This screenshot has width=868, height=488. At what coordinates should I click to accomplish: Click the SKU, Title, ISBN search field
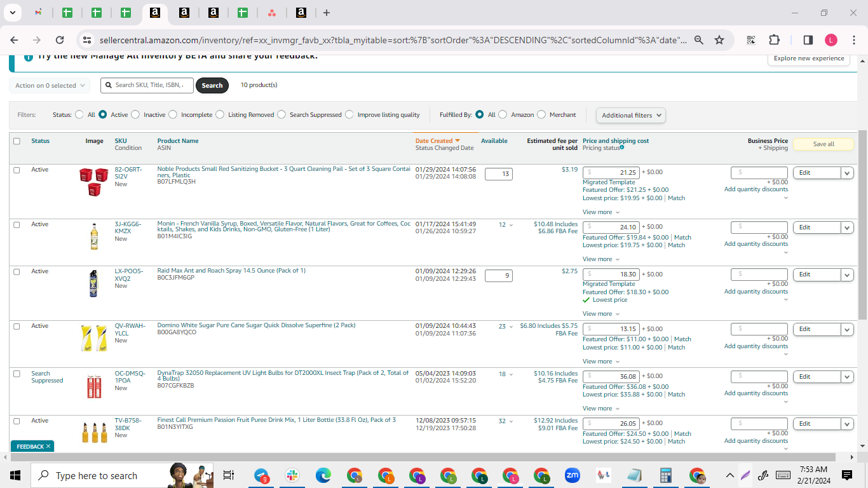click(x=147, y=85)
